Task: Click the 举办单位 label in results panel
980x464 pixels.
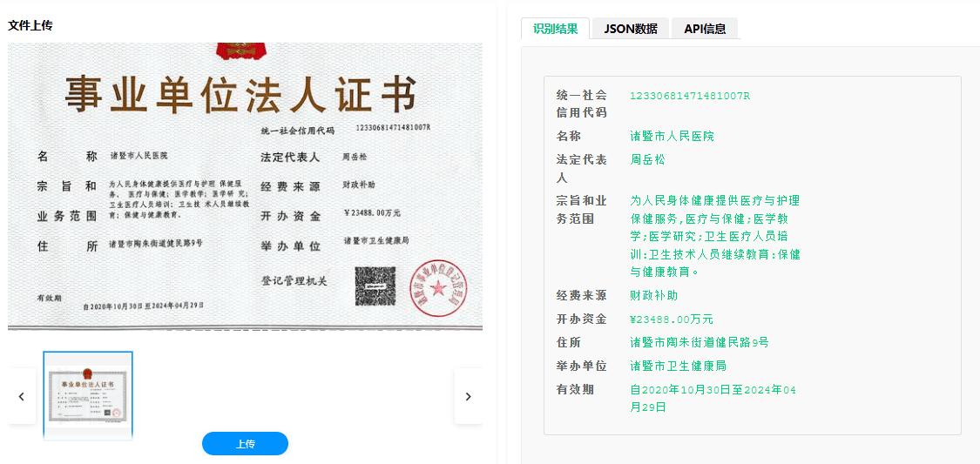Action: click(582, 366)
